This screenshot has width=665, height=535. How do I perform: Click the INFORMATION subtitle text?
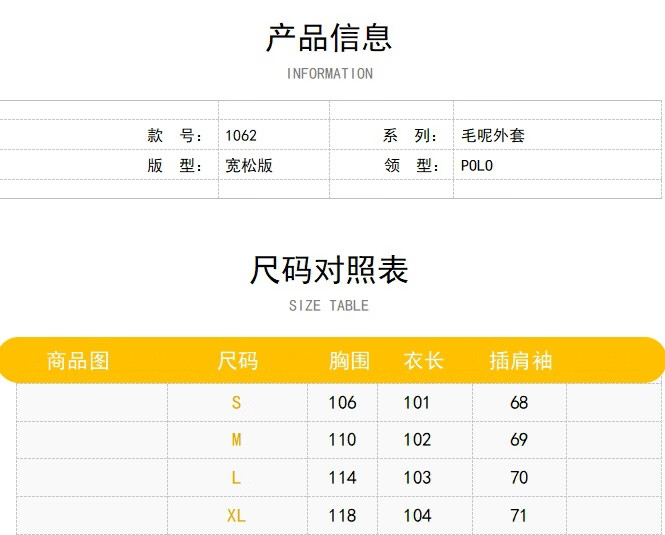tap(329, 74)
